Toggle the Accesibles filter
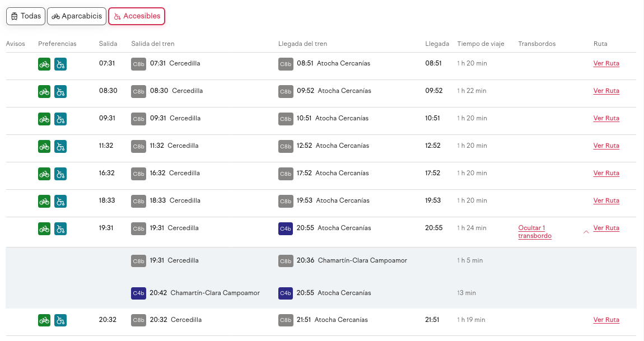Screen dimensions: 644x341 [x=137, y=16]
